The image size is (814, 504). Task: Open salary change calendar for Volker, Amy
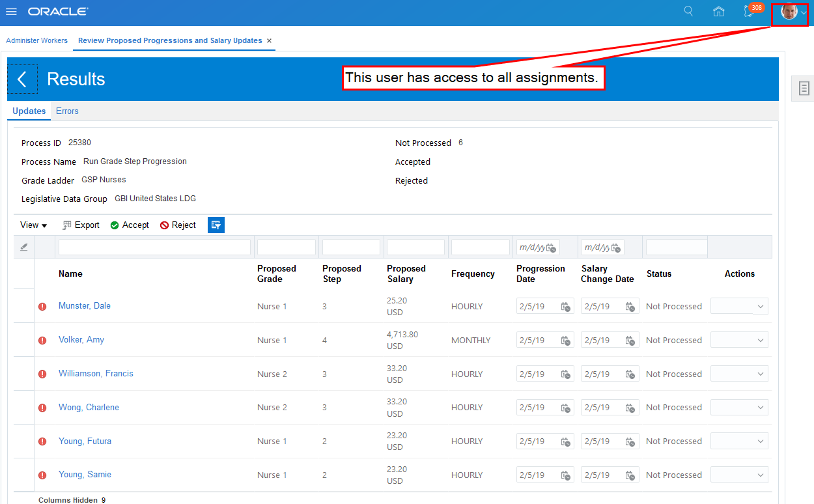(630, 341)
